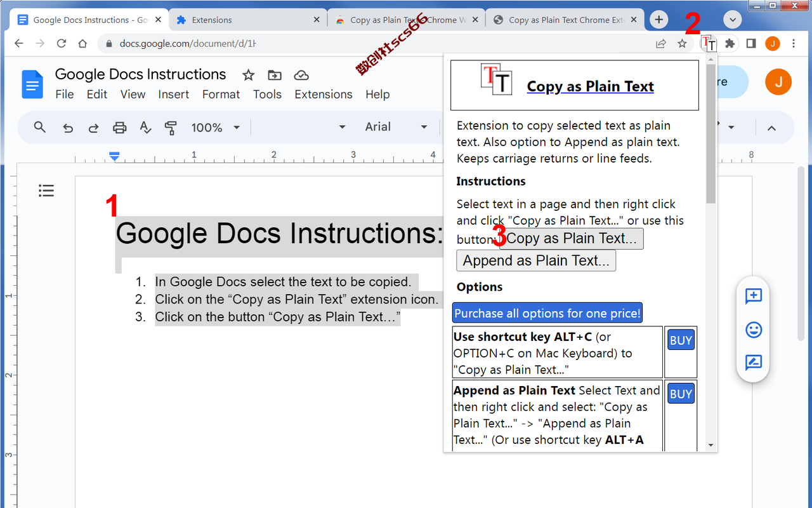Star the Google Docs Instructions document
Screen dimensions: 812x508
tap(248, 76)
